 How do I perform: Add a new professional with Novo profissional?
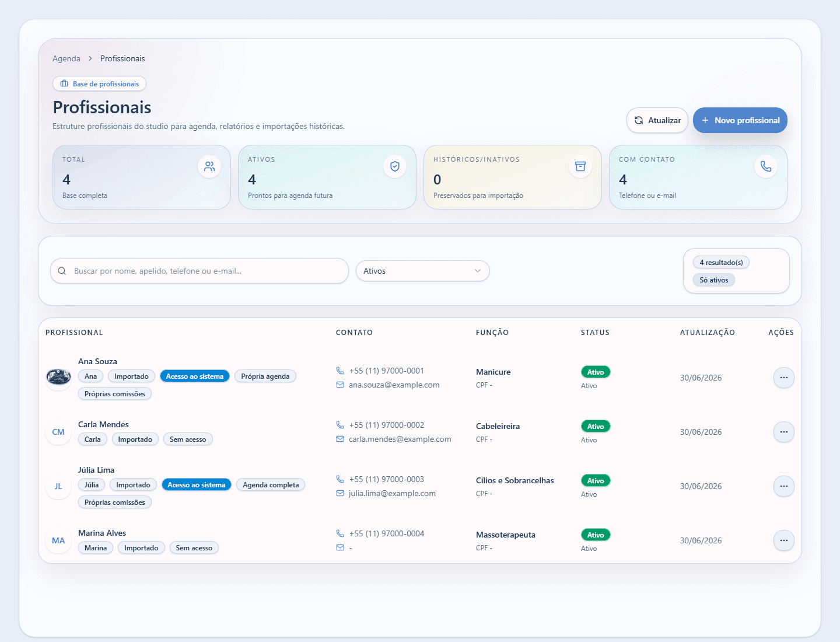740,120
